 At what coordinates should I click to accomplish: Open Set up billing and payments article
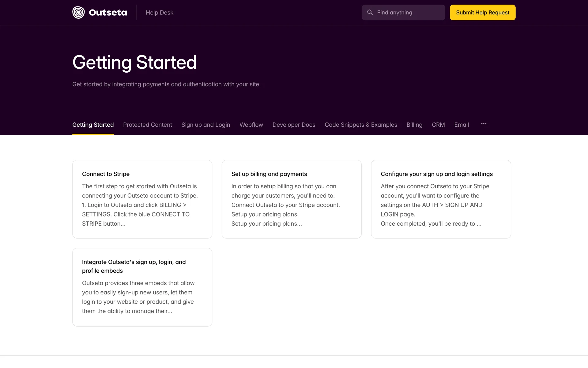(x=291, y=199)
